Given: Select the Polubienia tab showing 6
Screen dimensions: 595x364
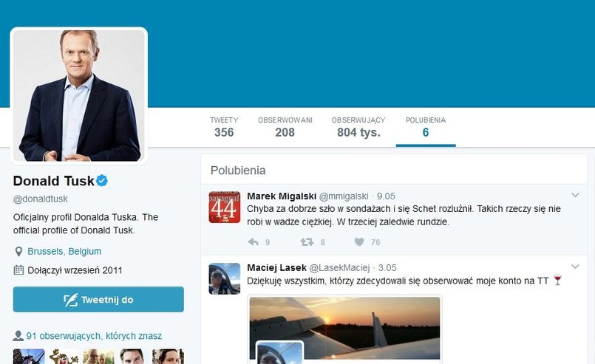Looking at the screenshot, I should (x=426, y=128).
